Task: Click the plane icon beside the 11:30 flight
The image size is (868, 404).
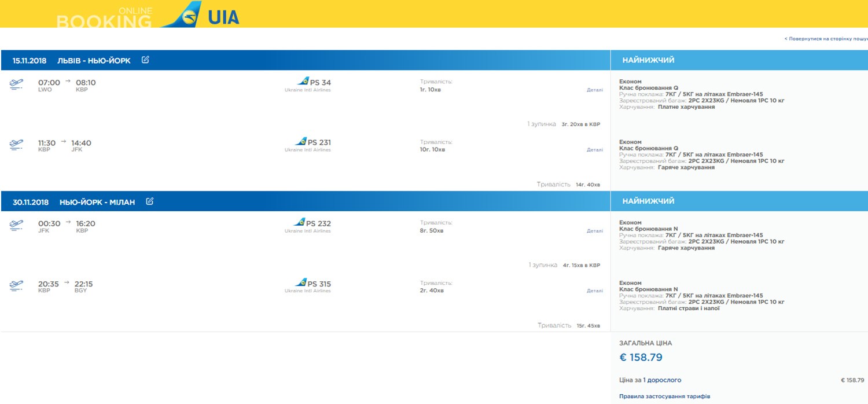Action: [16, 145]
